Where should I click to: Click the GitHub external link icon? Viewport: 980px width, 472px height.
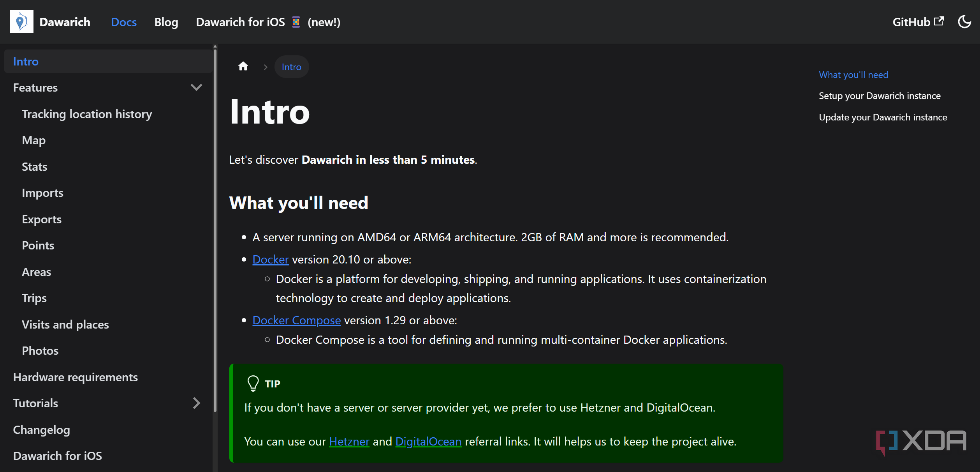939,21
